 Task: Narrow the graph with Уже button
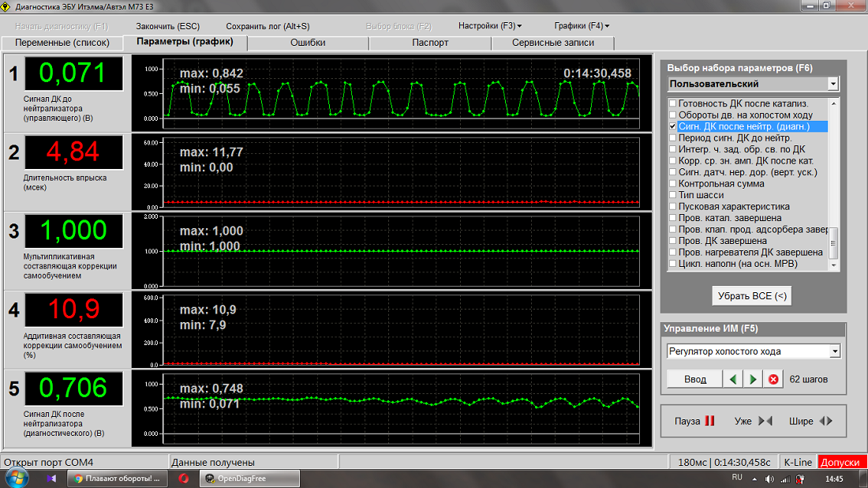point(753,421)
